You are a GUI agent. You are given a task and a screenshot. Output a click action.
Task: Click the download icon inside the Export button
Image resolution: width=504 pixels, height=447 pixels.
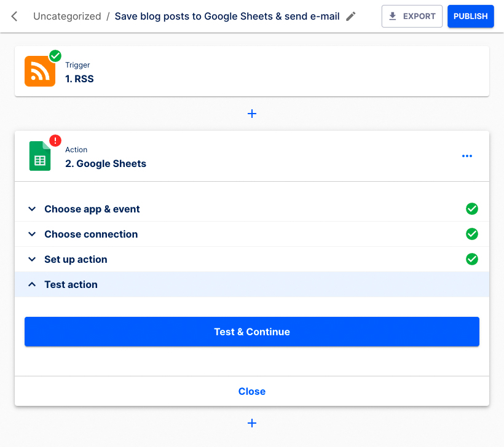pos(393,16)
